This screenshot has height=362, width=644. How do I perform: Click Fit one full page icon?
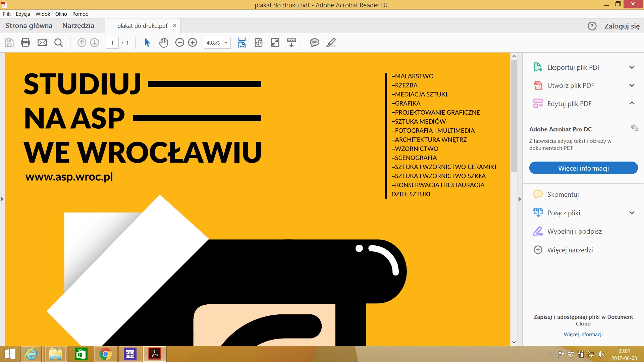point(259,43)
